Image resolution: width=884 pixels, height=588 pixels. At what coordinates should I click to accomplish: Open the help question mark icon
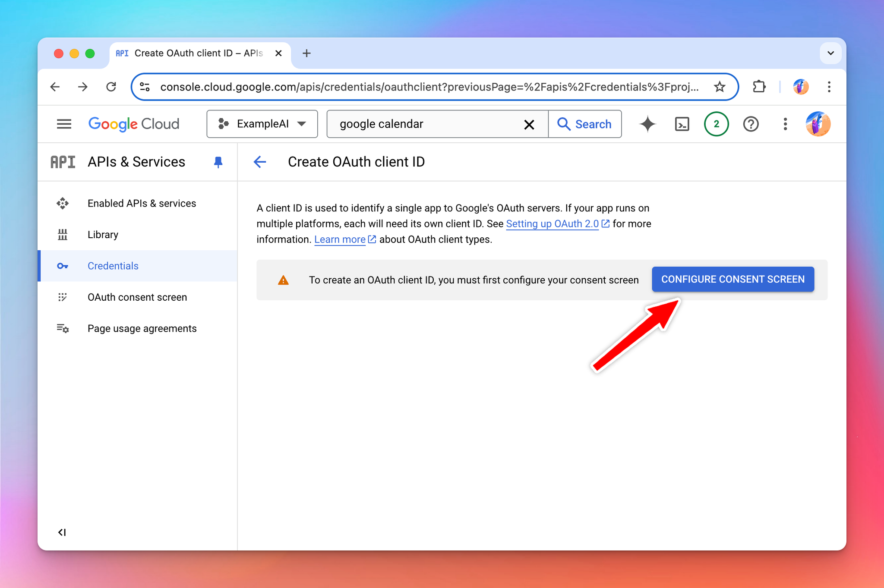click(x=751, y=124)
